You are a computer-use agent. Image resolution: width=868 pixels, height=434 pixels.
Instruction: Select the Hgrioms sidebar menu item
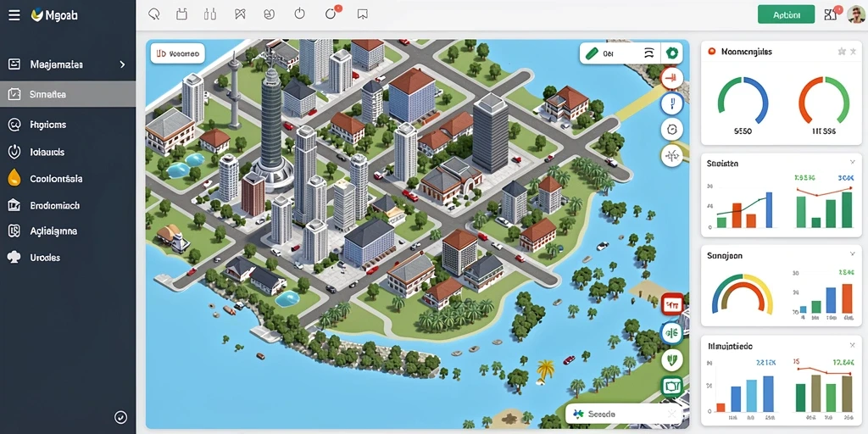[68, 125]
